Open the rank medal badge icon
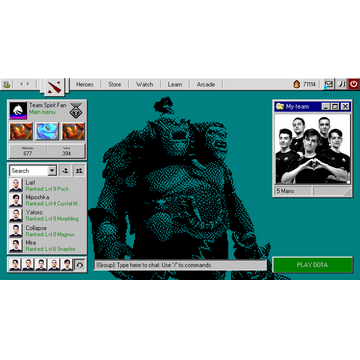Viewport: 360px width, 360px height. click(x=76, y=111)
